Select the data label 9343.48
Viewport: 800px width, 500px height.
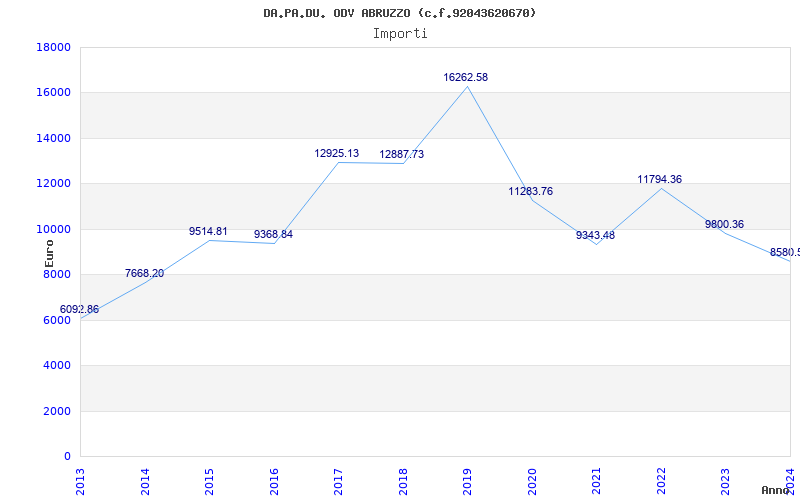click(x=595, y=235)
